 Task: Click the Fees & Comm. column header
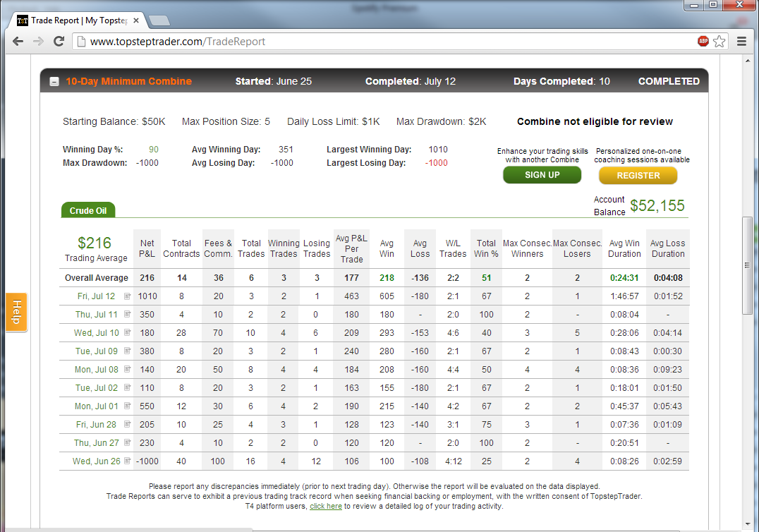(x=218, y=248)
